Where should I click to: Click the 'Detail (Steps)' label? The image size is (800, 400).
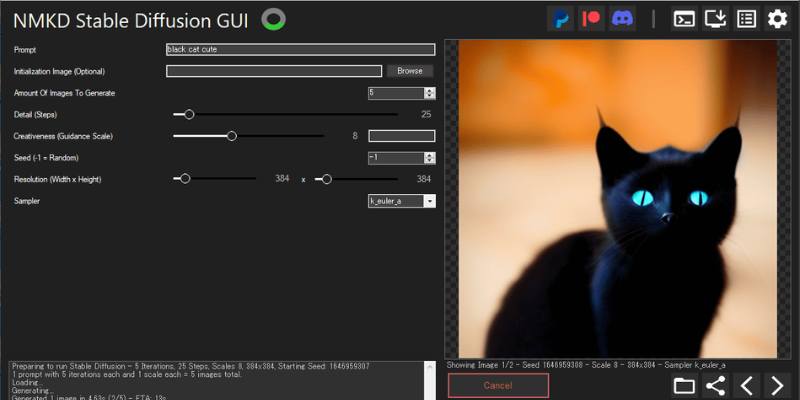35,115
